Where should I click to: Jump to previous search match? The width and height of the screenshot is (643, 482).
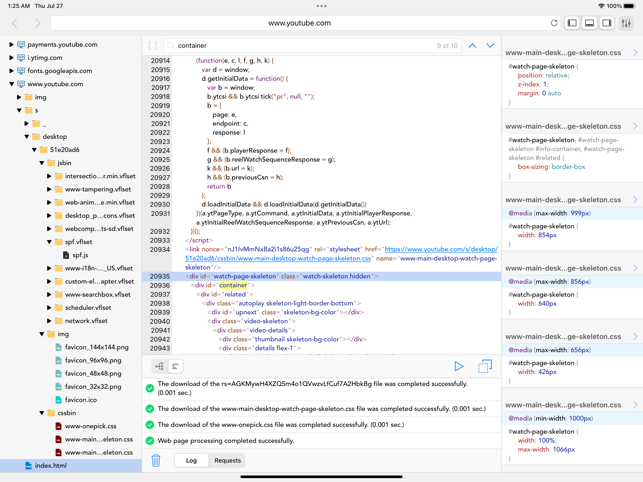click(x=472, y=46)
